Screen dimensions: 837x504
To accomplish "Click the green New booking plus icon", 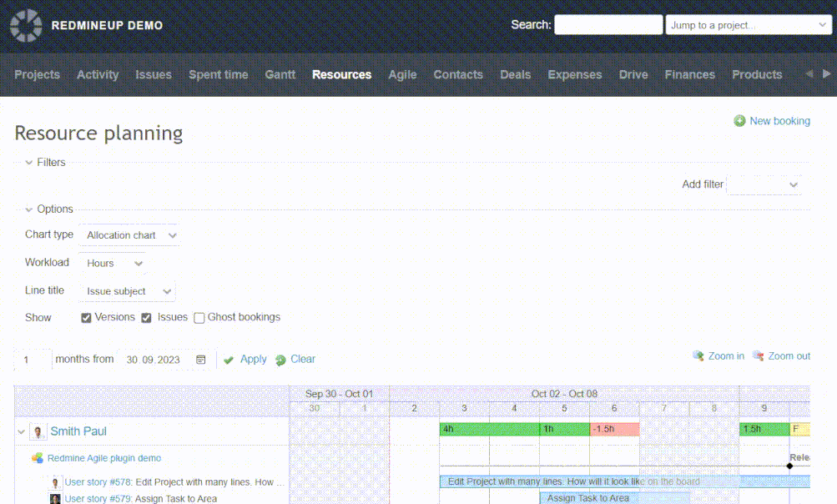I will point(739,121).
